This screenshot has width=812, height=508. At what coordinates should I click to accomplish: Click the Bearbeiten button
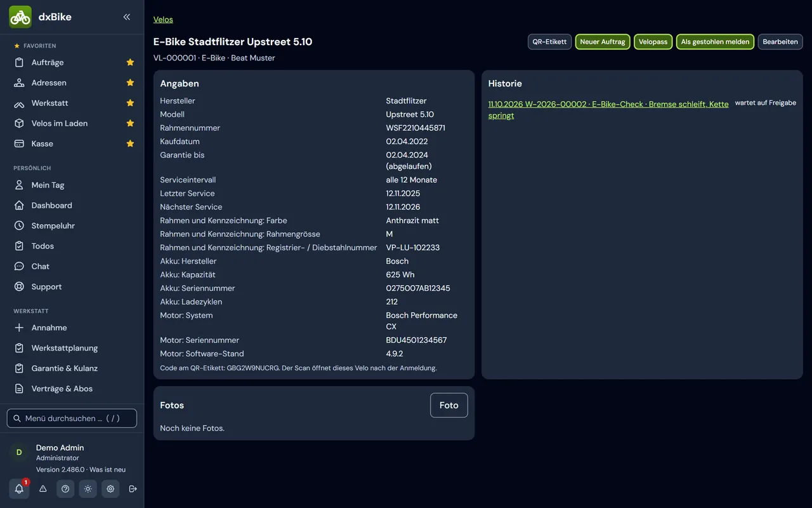pyautogui.click(x=780, y=42)
